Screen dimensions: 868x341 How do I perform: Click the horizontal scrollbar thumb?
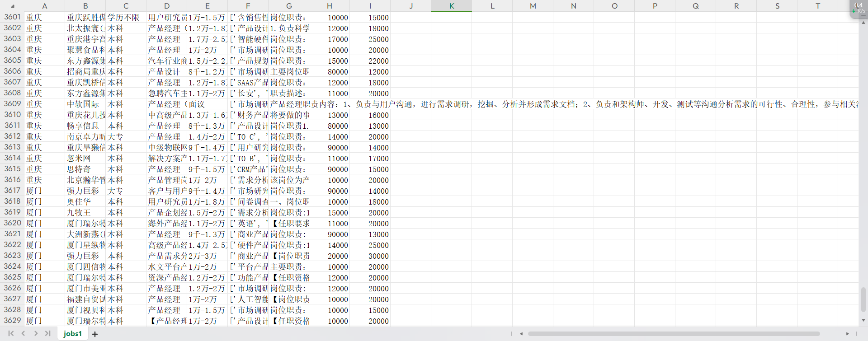[674, 334]
